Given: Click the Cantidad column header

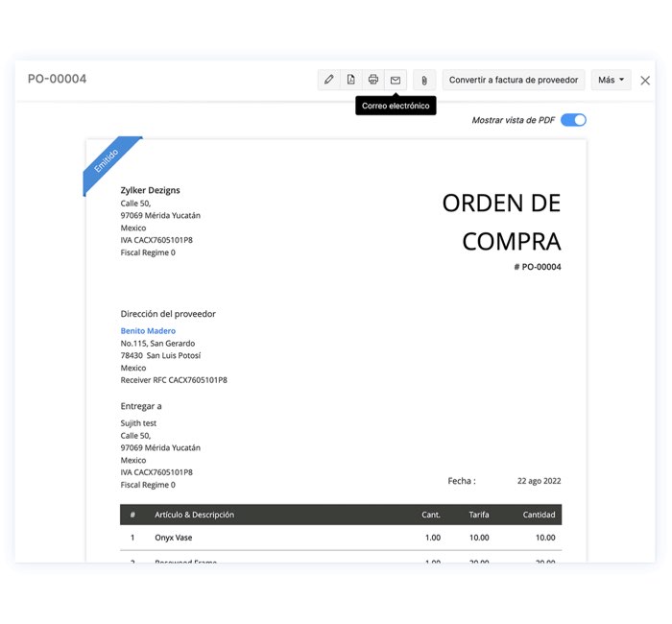Looking at the screenshot, I should [539, 515].
